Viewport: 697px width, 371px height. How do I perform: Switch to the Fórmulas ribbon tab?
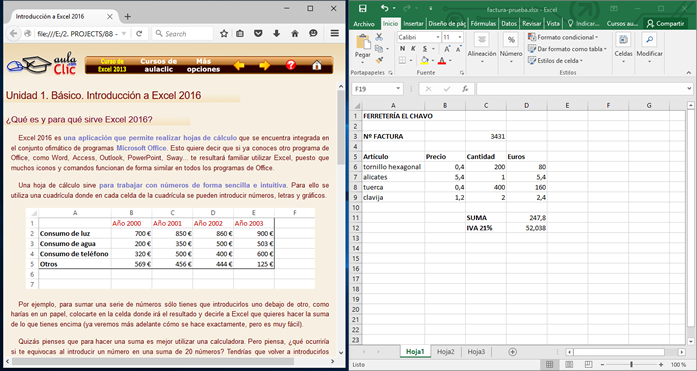point(483,24)
